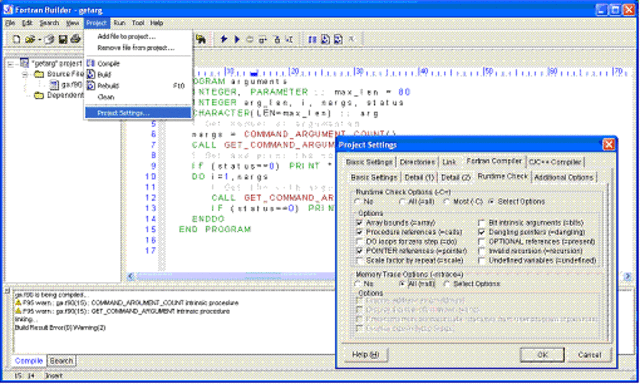This screenshot has height=384, width=640.
Task: Collapse the Source Files folder node
Action: click(25, 74)
